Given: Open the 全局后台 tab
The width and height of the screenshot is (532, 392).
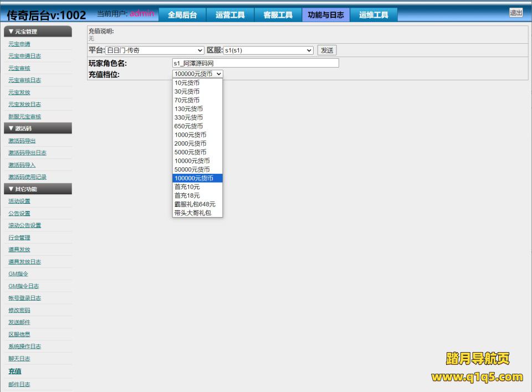Looking at the screenshot, I should tap(182, 15).
